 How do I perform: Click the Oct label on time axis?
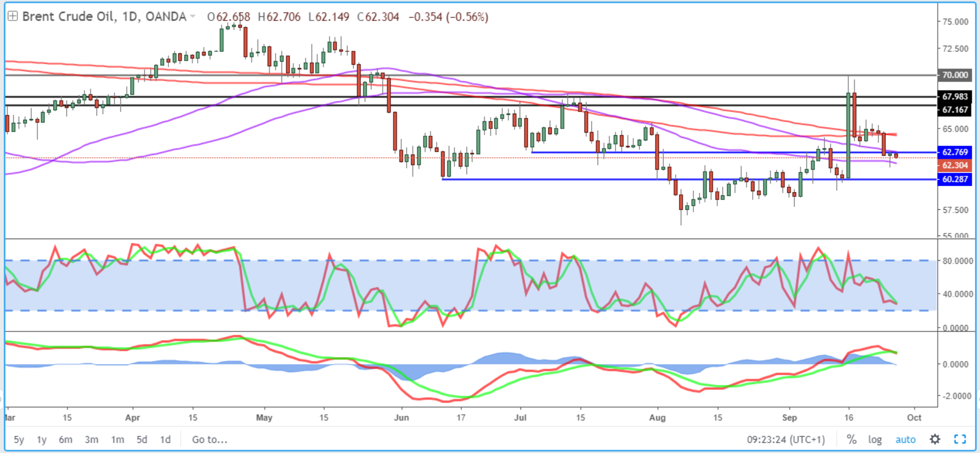coord(914,418)
